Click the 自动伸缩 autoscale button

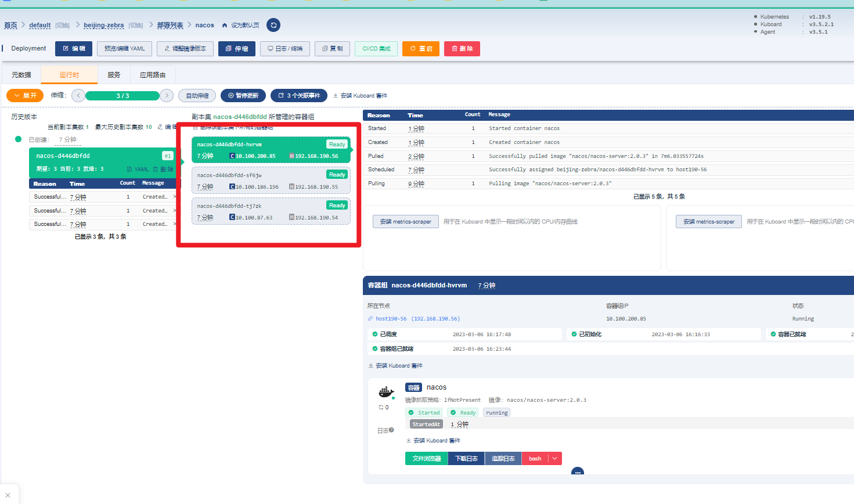(x=197, y=96)
